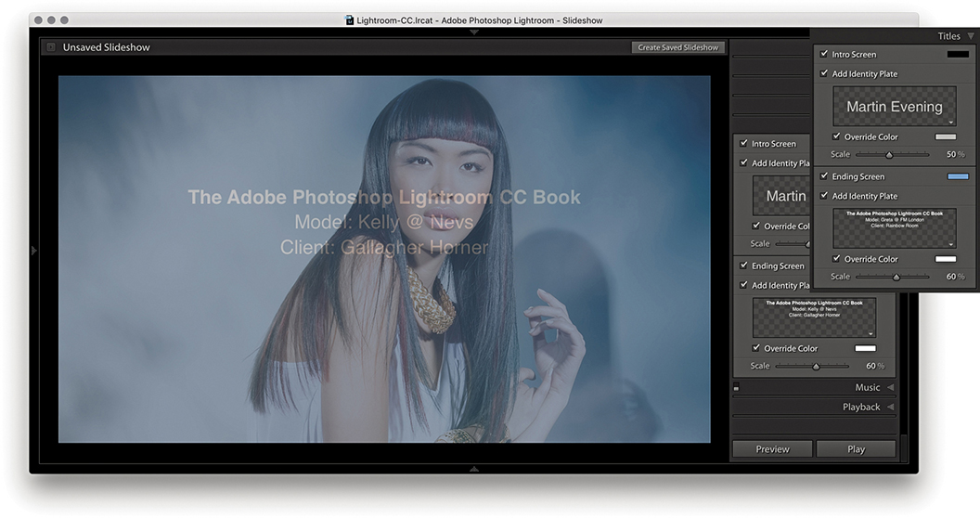Disable Override Color under Martin Evening plate
Image resolution: width=980 pixels, height=518 pixels.
[836, 136]
